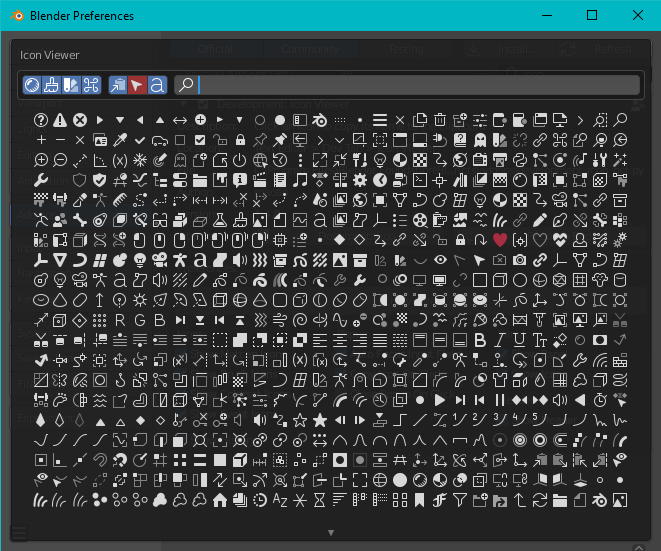The height and width of the screenshot is (551, 661).
Task: Toggle the auto-focus filter 'a' button
Action: [157, 85]
